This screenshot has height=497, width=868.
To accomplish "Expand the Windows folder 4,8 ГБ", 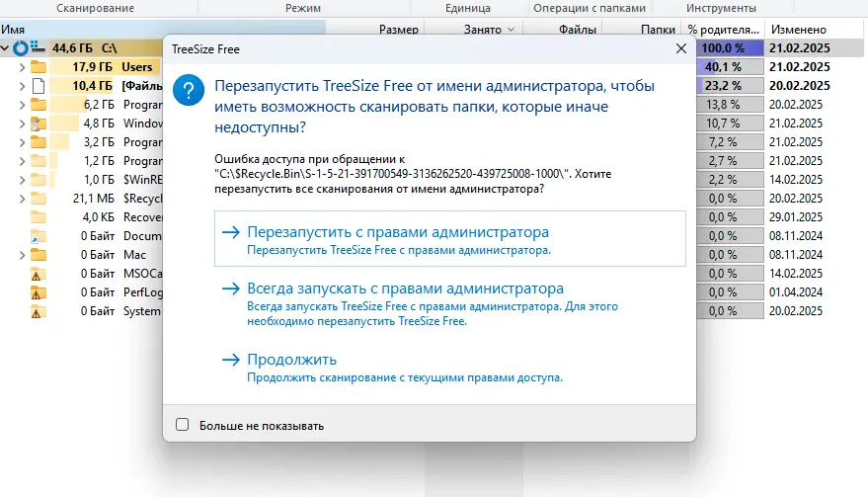I will pyautogui.click(x=22, y=124).
